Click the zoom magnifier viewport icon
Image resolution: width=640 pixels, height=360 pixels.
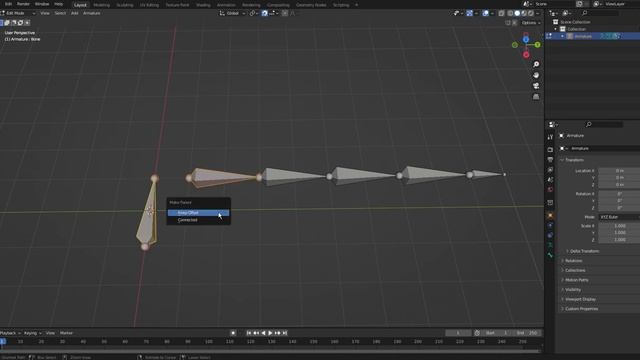536,64
